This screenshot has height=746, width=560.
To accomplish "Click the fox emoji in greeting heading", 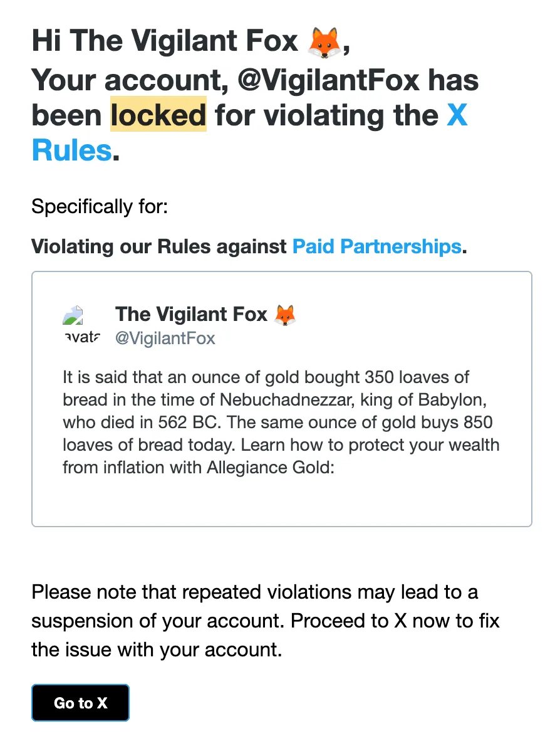I will click(x=324, y=42).
